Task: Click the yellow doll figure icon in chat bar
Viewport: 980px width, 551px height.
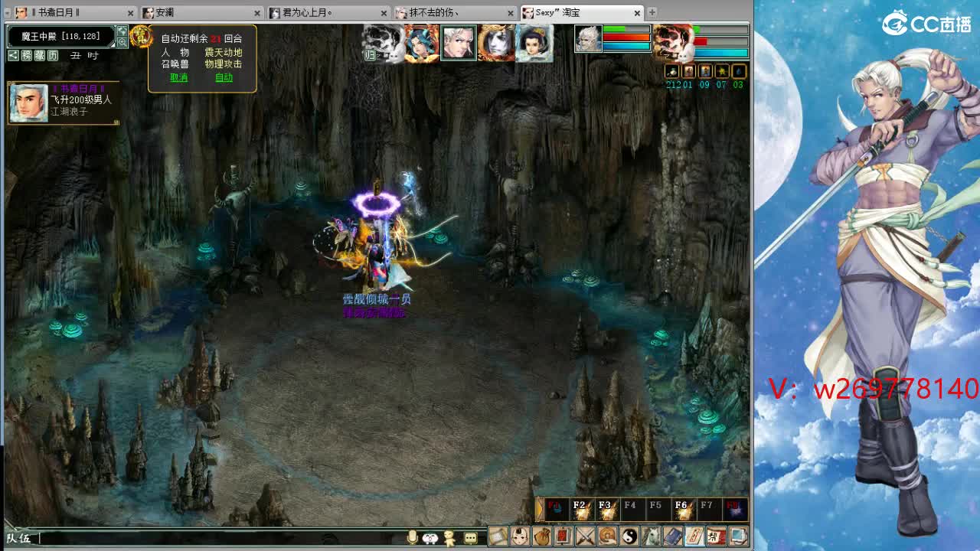Action: (450, 538)
